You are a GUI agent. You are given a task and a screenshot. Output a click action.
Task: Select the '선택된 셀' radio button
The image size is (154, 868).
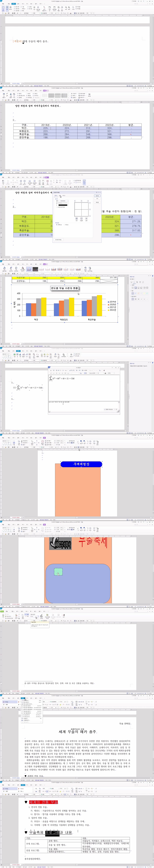57,225
